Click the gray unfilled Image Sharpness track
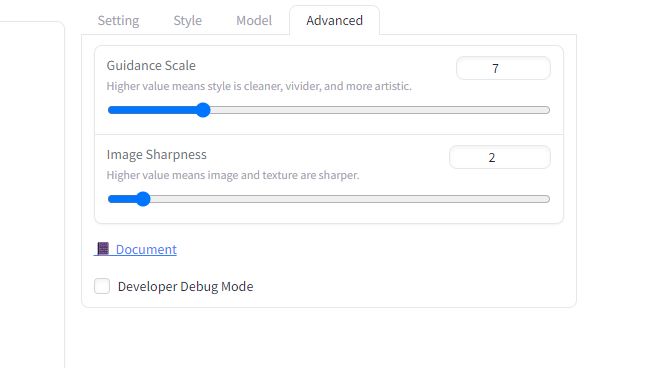 350,199
